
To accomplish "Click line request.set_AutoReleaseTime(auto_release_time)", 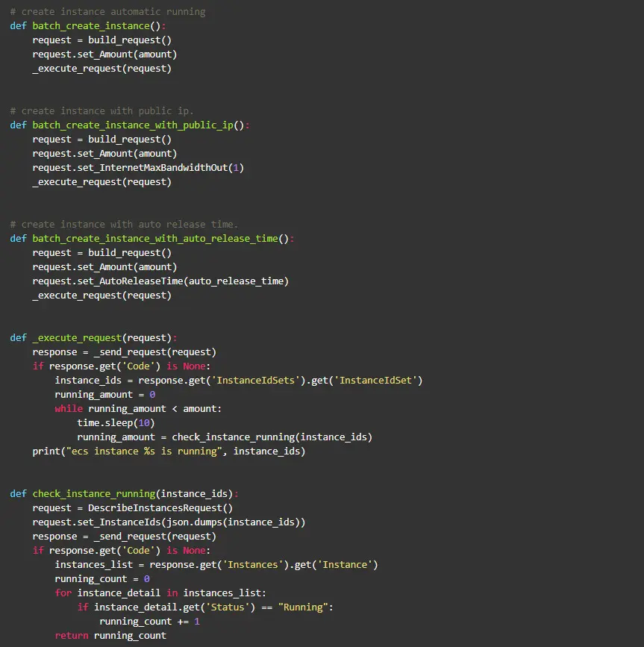I will pos(160,281).
